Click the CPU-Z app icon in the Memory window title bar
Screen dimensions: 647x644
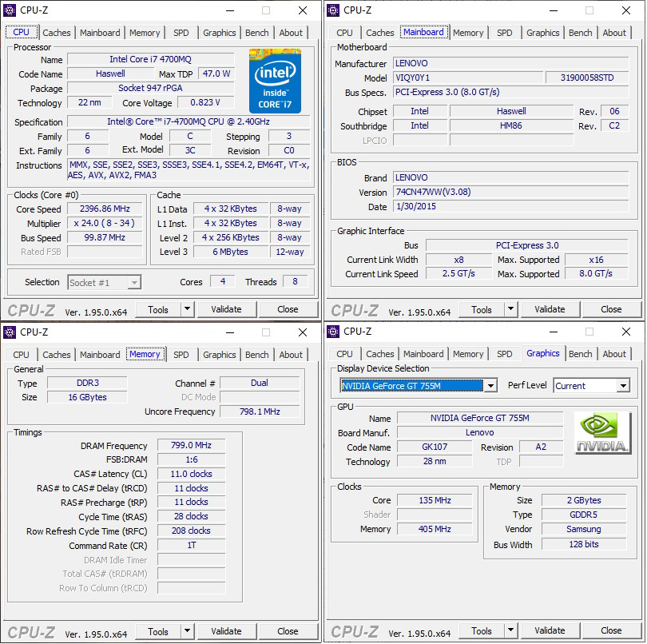click(x=10, y=332)
